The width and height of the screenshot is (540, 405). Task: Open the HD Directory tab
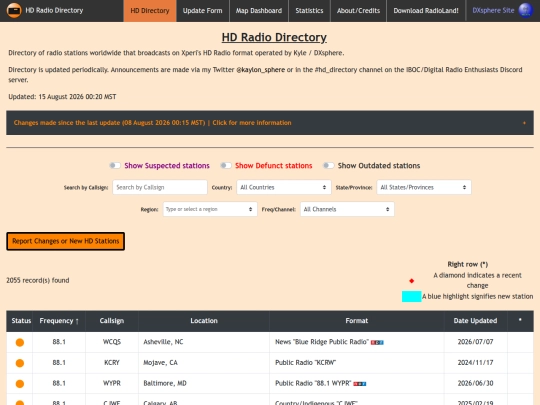click(150, 11)
